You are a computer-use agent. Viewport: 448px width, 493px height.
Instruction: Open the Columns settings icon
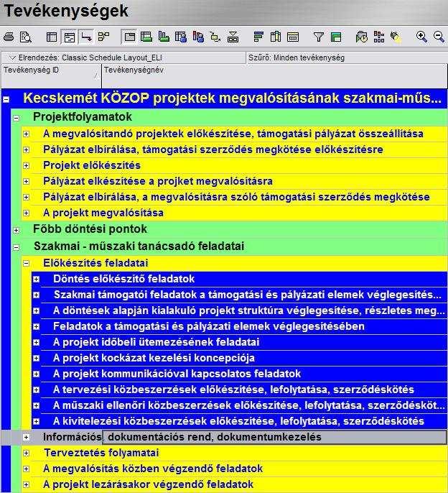276,37
